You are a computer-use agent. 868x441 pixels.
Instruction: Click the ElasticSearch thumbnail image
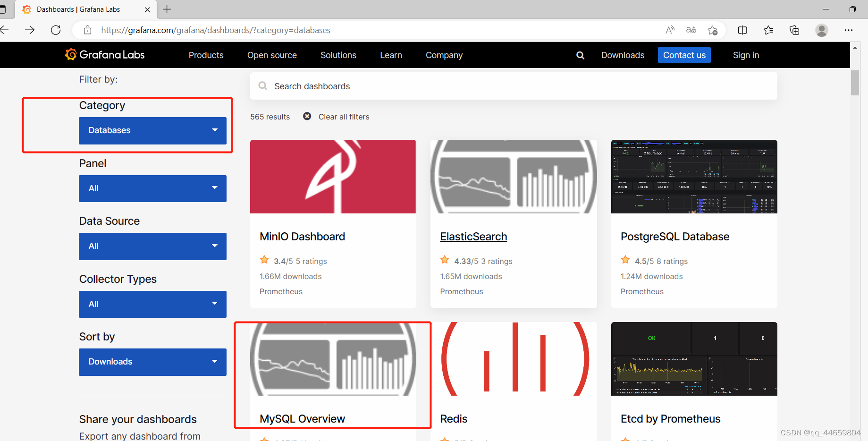(x=514, y=177)
